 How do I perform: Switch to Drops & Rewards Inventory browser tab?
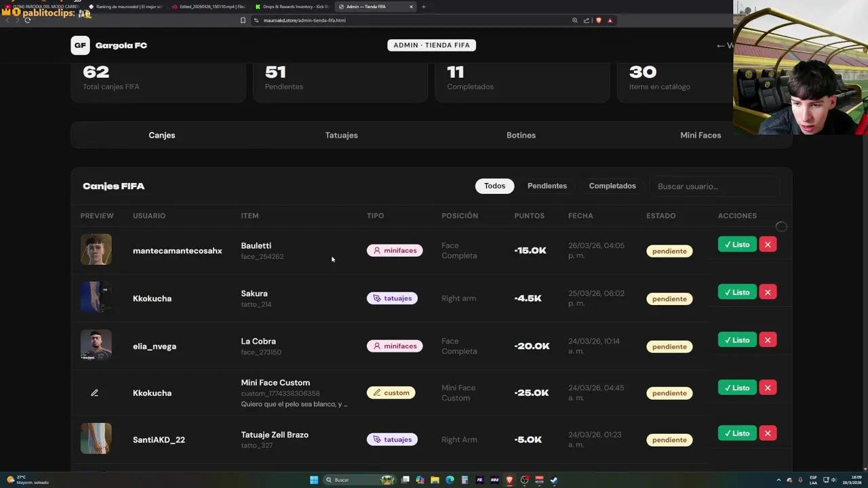pos(292,7)
